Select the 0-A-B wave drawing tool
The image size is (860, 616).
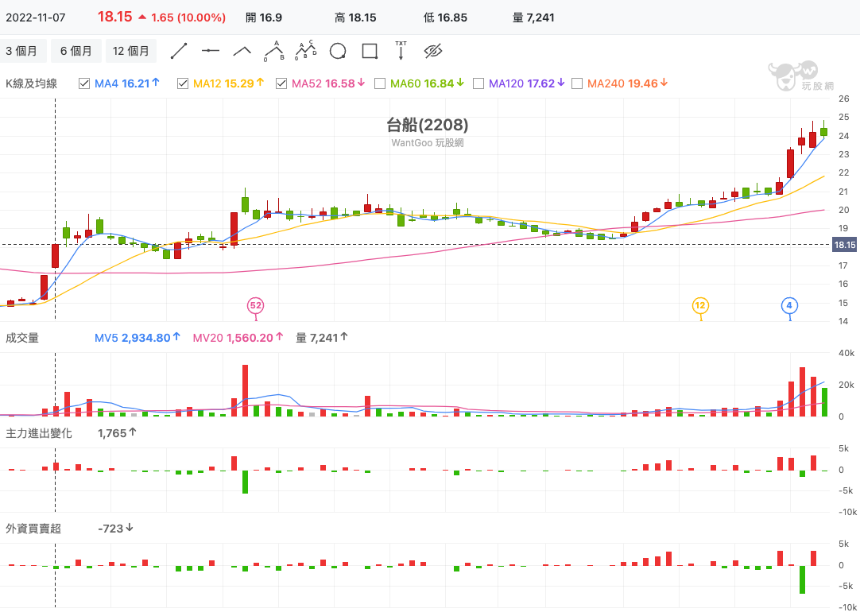coord(273,51)
